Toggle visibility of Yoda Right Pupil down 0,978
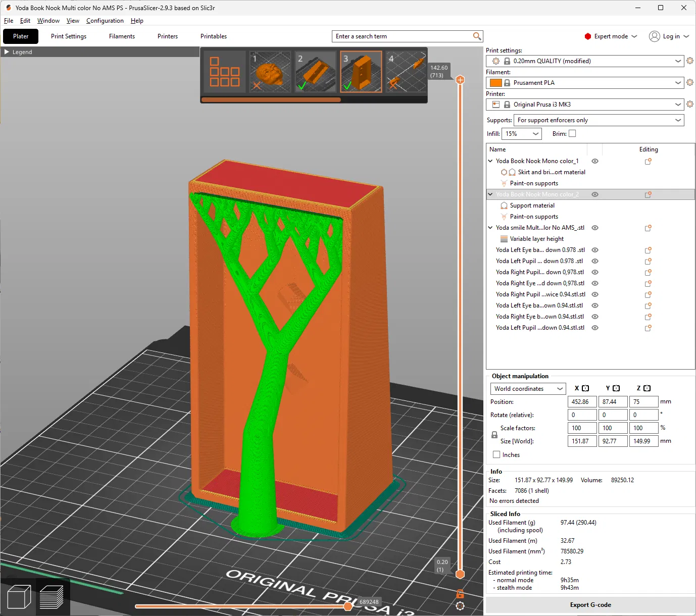696x616 pixels. click(x=595, y=272)
